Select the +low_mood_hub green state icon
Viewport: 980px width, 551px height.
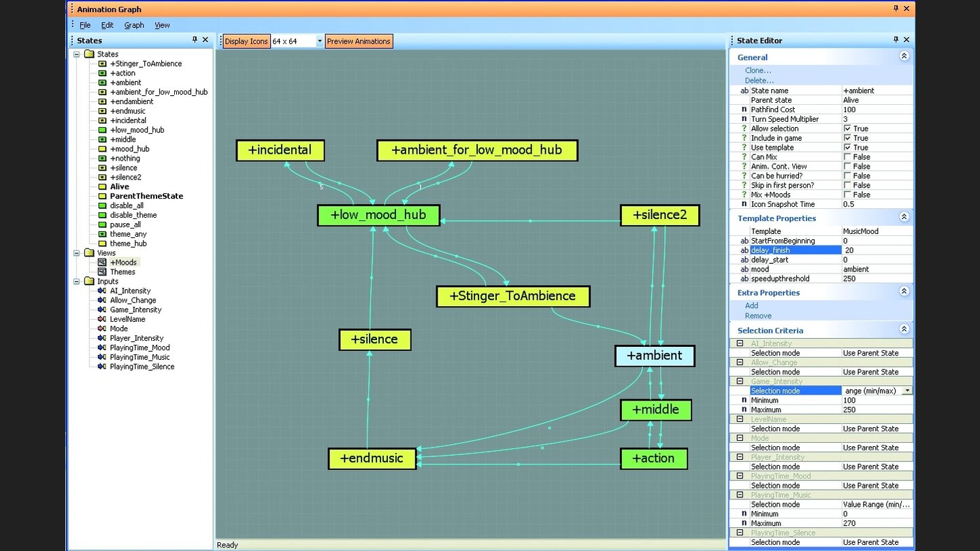(102, 130)
